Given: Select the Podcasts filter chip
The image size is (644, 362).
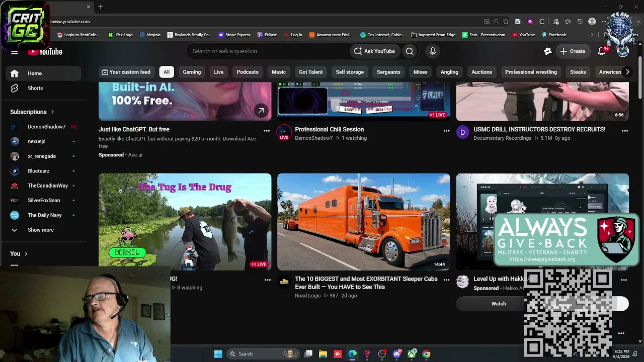Looking at the screenshot, I should tap(248, 72).
